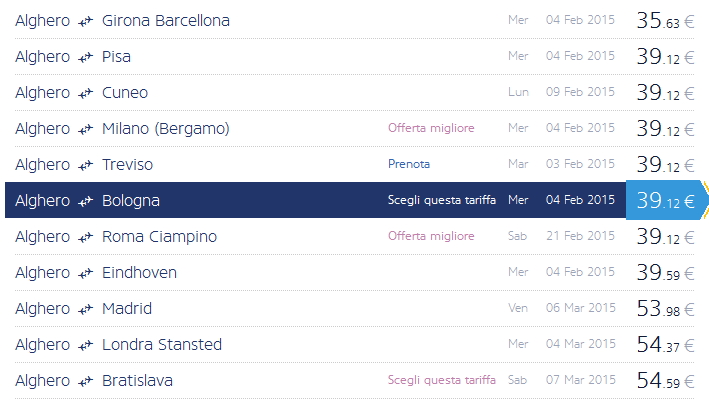This screenshot has height=406, width=709.
Task: Click the route arrows icon beside Cuneo
Action: (x=86, y=93)
